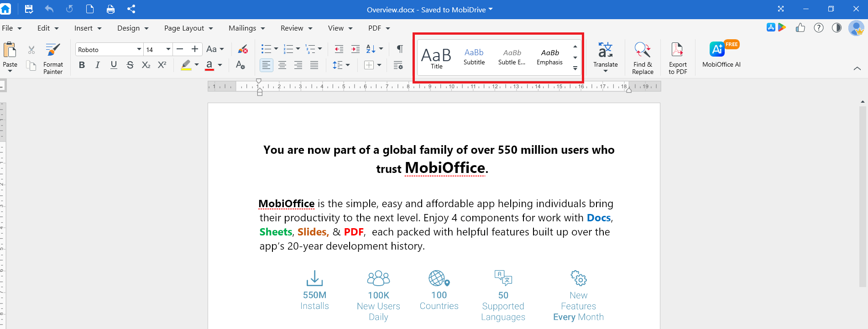
Task: Toggle subscript formatting
Action: tap(146, 65)
